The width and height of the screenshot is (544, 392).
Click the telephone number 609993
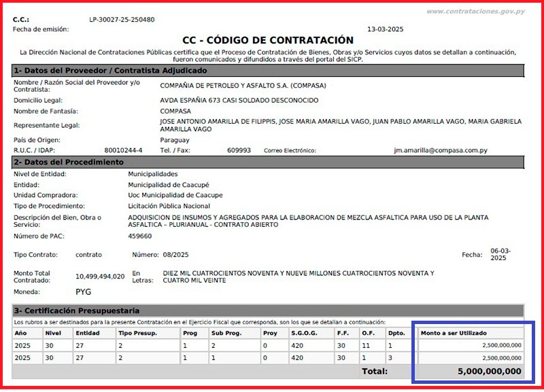239,150
